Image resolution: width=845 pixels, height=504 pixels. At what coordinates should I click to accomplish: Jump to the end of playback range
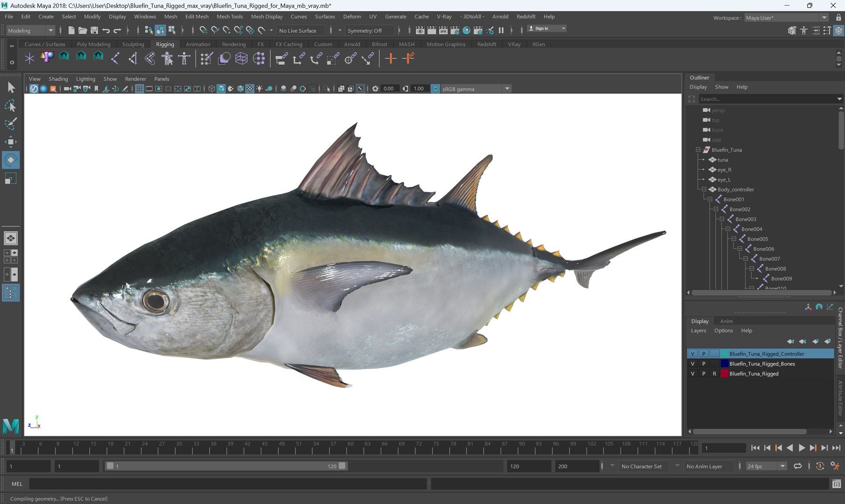click(836, 448)
